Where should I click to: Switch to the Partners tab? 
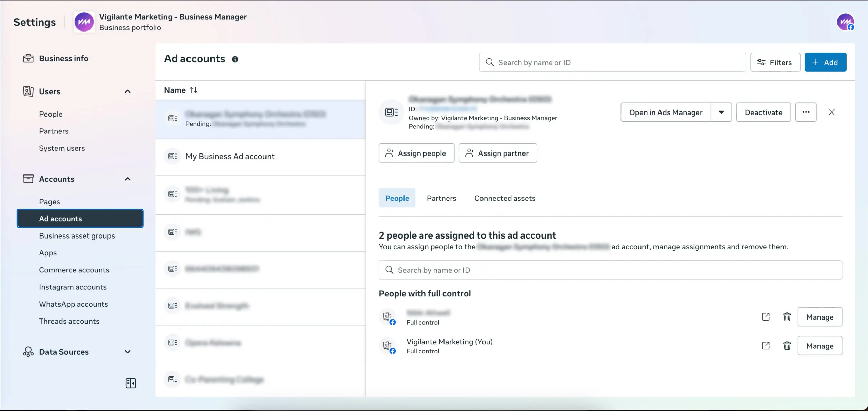coord(441,198)
